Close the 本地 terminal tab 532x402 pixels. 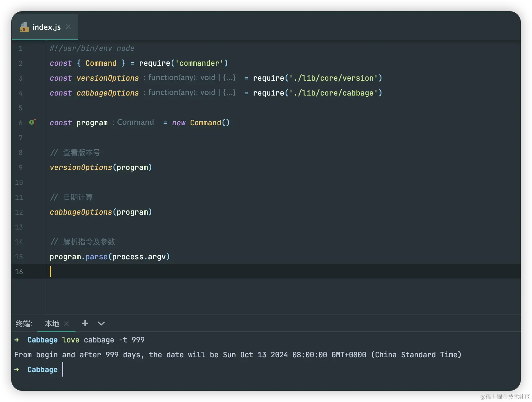66,324
